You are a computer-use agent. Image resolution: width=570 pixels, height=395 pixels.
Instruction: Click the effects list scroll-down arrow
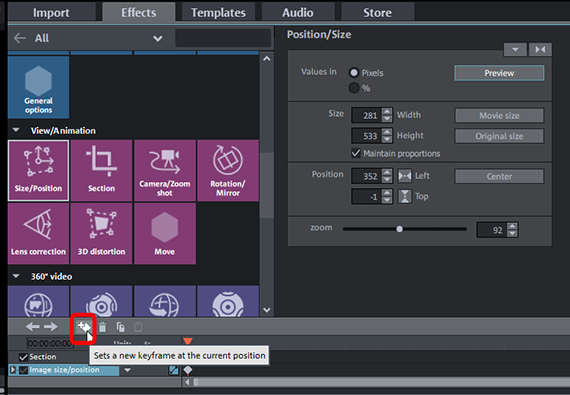pos(267,310)
